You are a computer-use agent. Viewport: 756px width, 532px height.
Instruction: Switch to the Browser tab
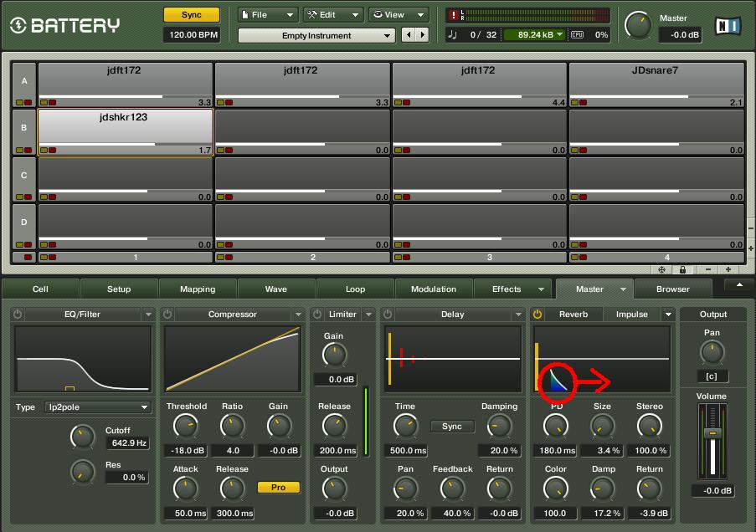[x=673, y=289]
